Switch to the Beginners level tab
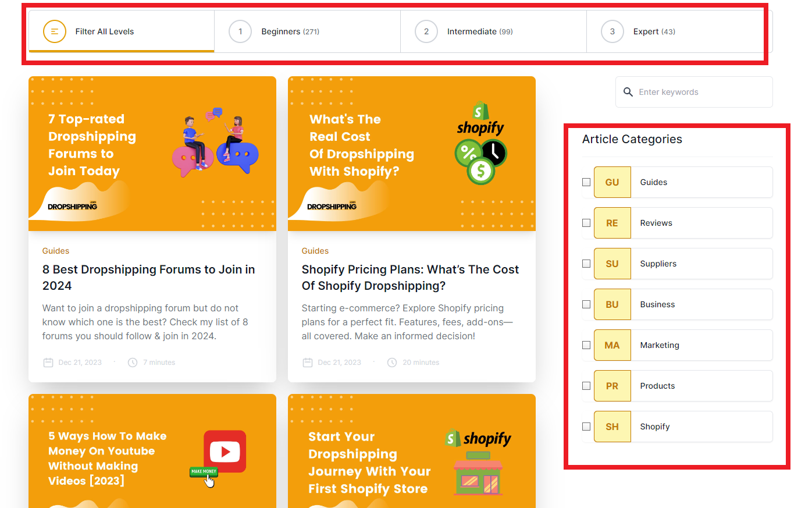 (x=308, y=31)
